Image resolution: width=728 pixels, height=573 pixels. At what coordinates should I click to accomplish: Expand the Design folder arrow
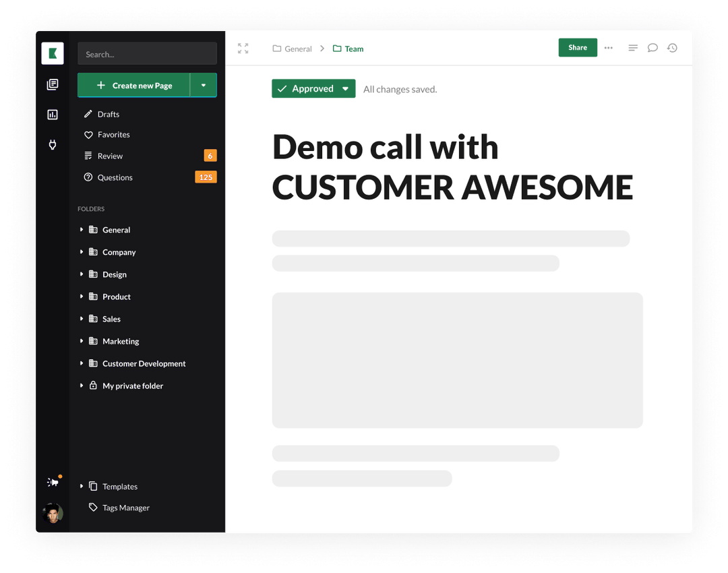click(82, 274)
